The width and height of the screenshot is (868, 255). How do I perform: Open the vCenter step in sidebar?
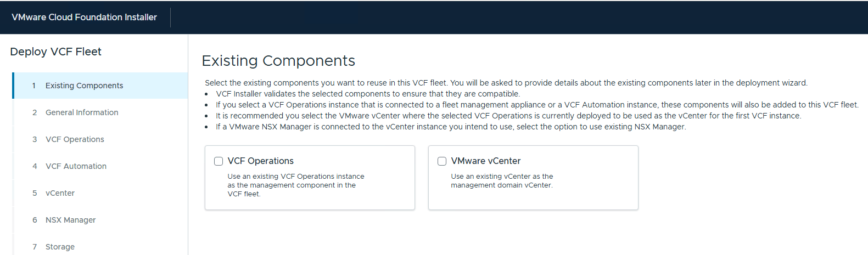60,193
